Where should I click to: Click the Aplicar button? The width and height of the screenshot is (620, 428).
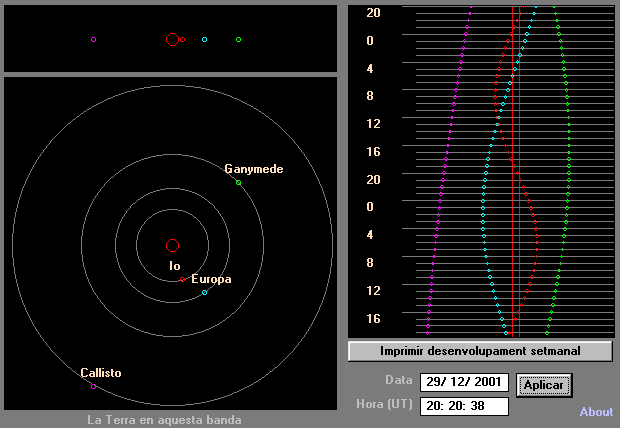pyautogui.click(x=544, y=385)
